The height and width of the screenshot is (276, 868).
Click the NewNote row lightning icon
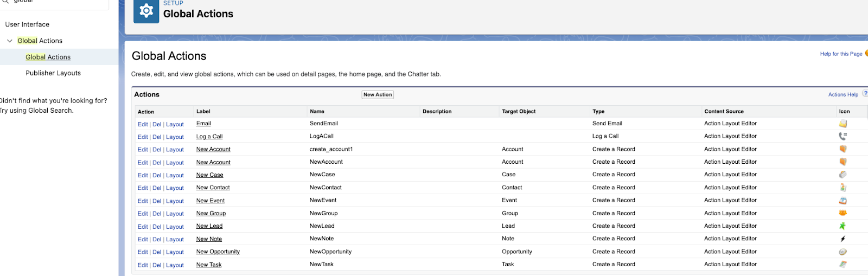click(x=843, y=239)
